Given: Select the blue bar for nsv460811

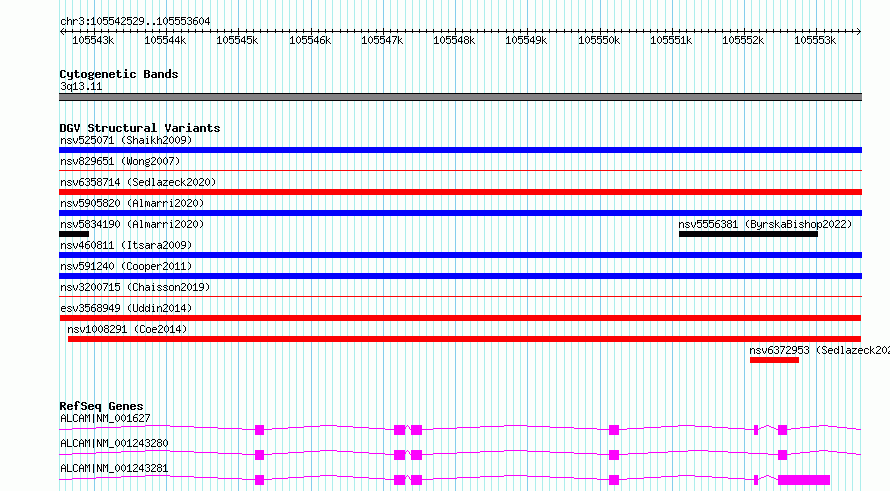Looking at the screenshot, I should [x=460, y=255].
